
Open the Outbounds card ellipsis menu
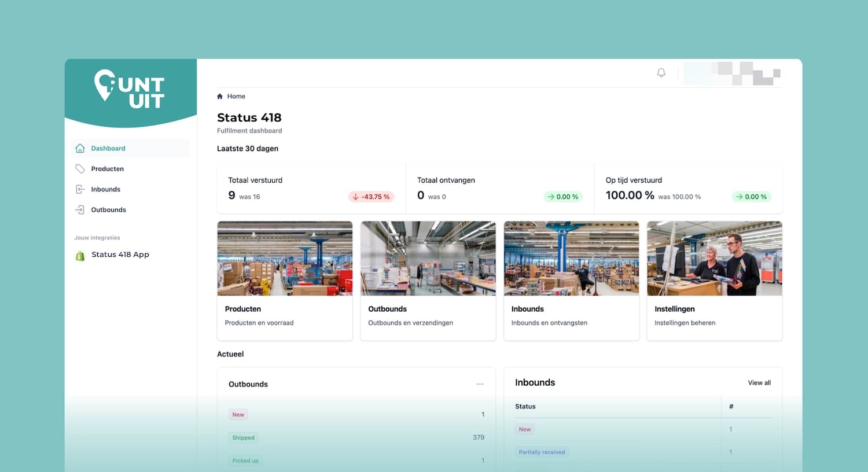480,384
